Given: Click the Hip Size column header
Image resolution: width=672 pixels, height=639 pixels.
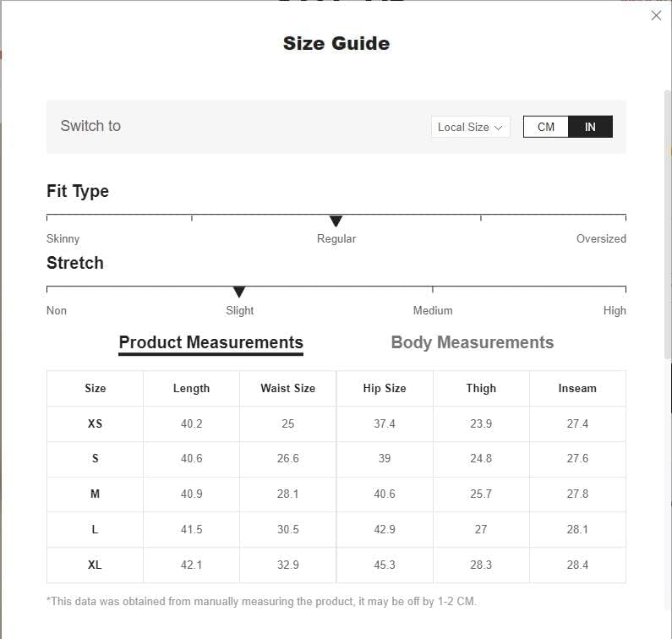Looking at the screenshot, I should 385,388.
